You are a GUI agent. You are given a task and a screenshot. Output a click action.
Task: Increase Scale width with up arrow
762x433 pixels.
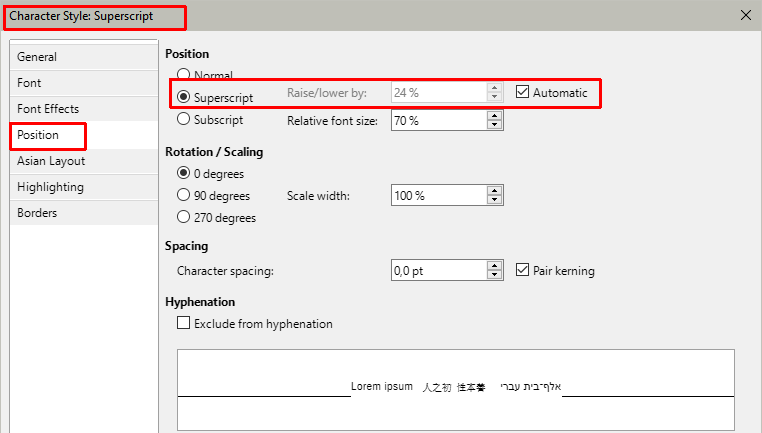[x=494, y=191]
